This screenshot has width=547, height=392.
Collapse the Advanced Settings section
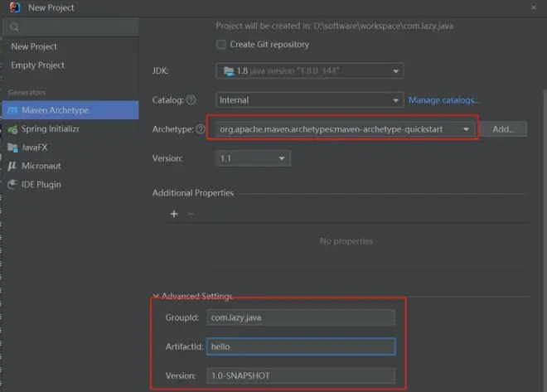[156, 297]
